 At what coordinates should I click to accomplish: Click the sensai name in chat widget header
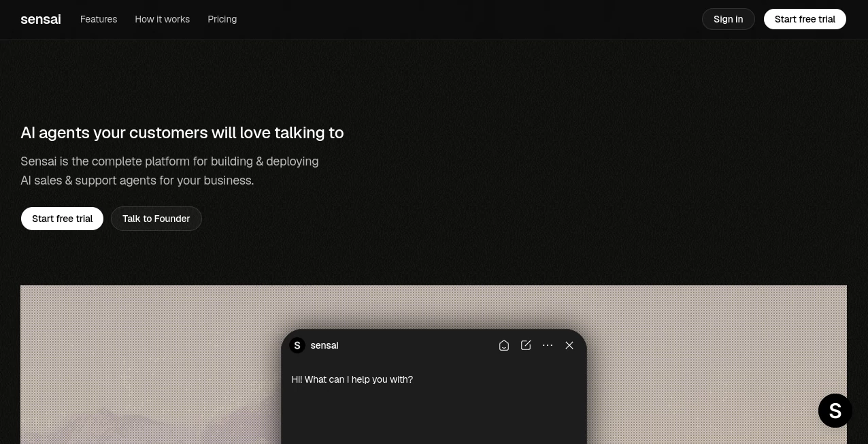point(324,345)
